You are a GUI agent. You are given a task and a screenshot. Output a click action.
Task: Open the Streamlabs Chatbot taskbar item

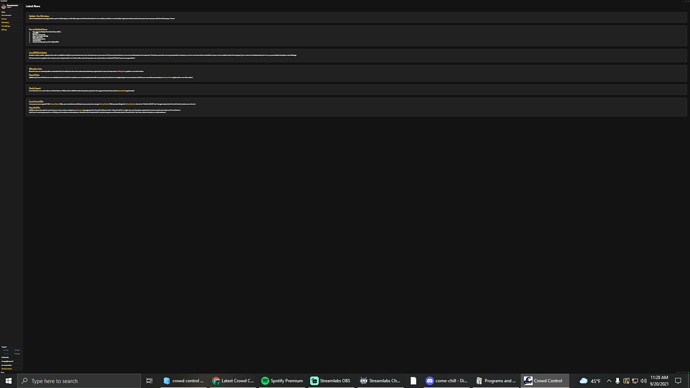(380, 381)
